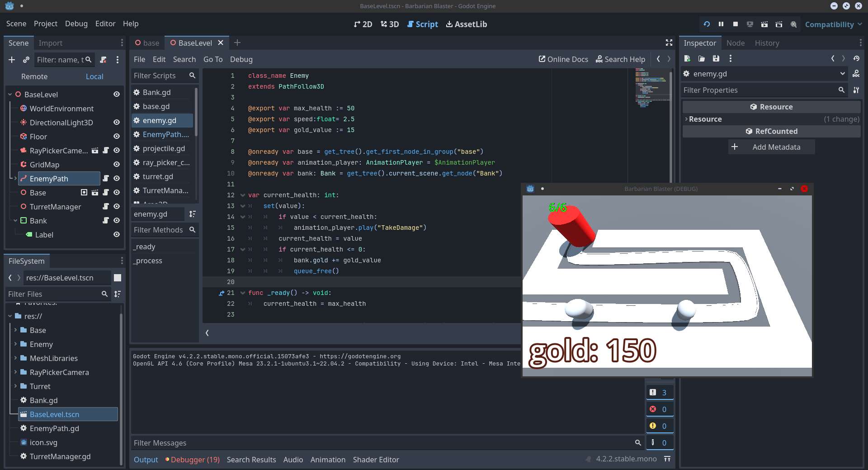Screen dimensions: 868x470
Task: Open script icon on EnemyPath node
Action: [x=106, y=179]
